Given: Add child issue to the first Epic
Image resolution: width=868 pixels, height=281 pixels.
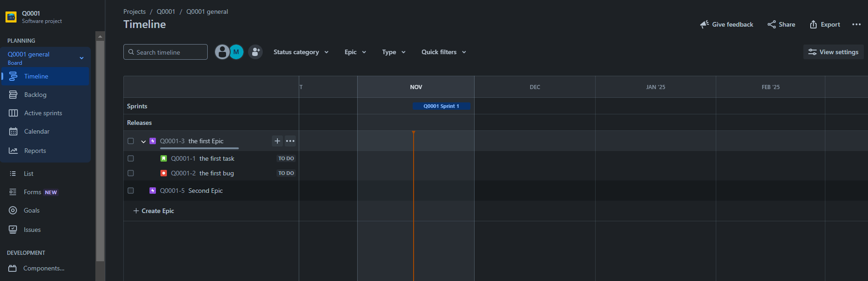Looking at the screenshot, I should pos(277,141).
